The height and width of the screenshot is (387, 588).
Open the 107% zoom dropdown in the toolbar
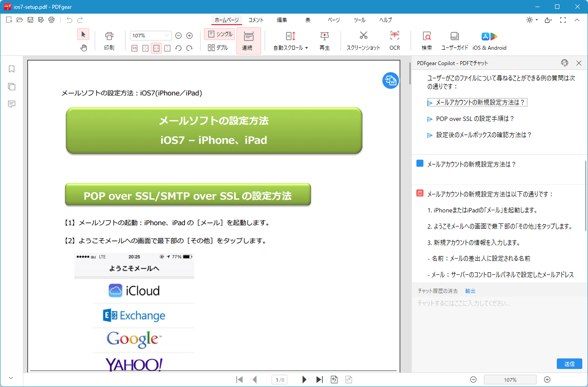tap(167, 36)
